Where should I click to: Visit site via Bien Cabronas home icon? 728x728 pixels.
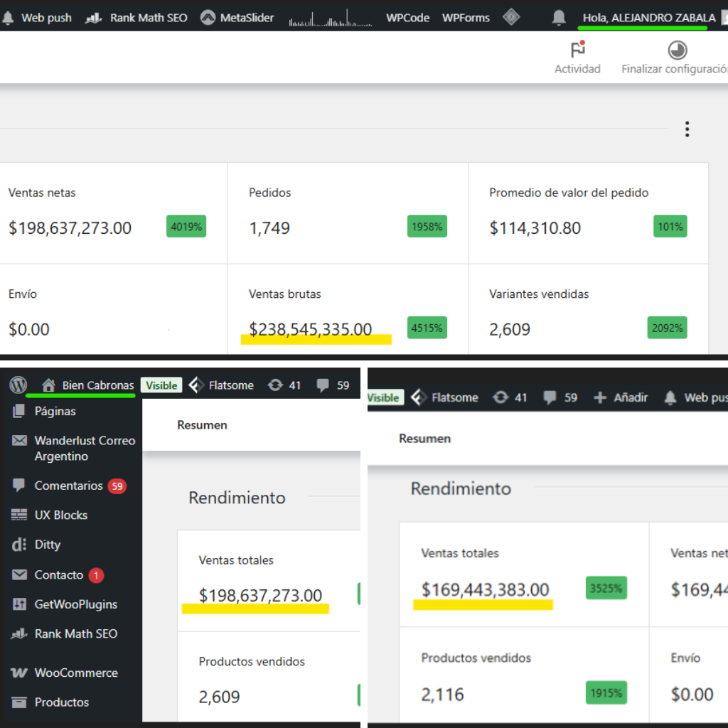click(x=87, y=385)
